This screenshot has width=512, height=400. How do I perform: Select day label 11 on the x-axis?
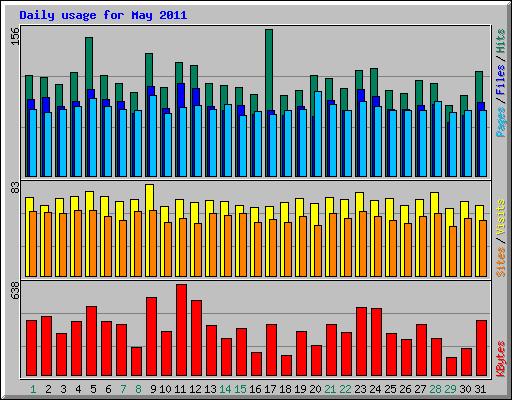click(x=180, y=389)
